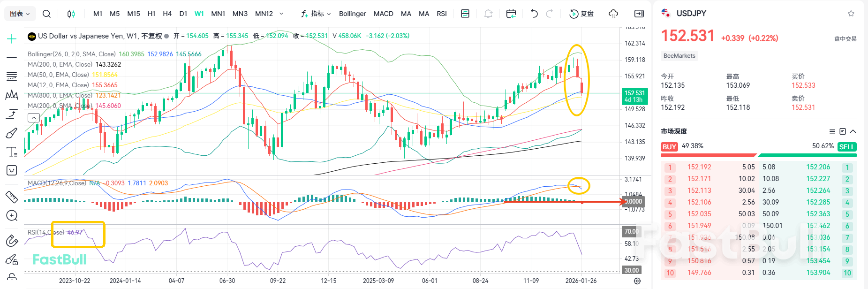Select the H4 timeframe
This screenshot has height=289, width=868.
167,14
